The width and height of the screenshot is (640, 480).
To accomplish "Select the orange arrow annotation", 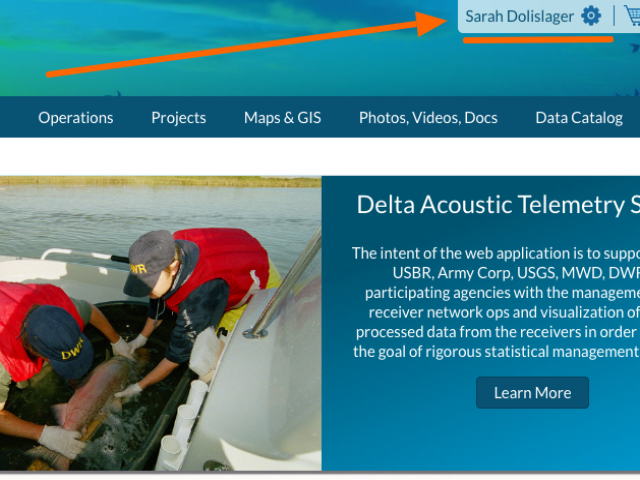I will pos(247,44).
